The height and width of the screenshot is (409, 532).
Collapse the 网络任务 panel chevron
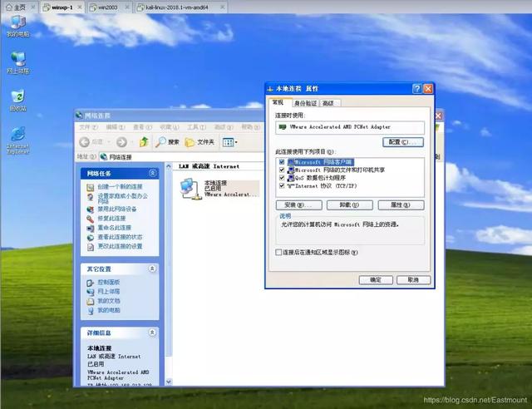[152, 173]
